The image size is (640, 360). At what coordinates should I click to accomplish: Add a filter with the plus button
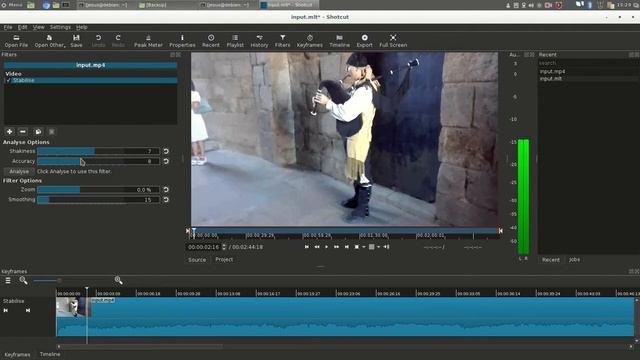coord(9,131)
